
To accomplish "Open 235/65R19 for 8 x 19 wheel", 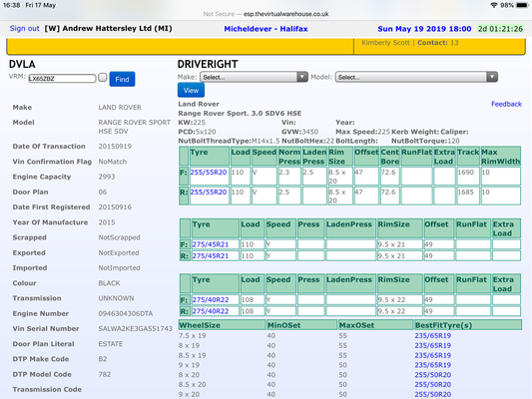I will 432,345.
